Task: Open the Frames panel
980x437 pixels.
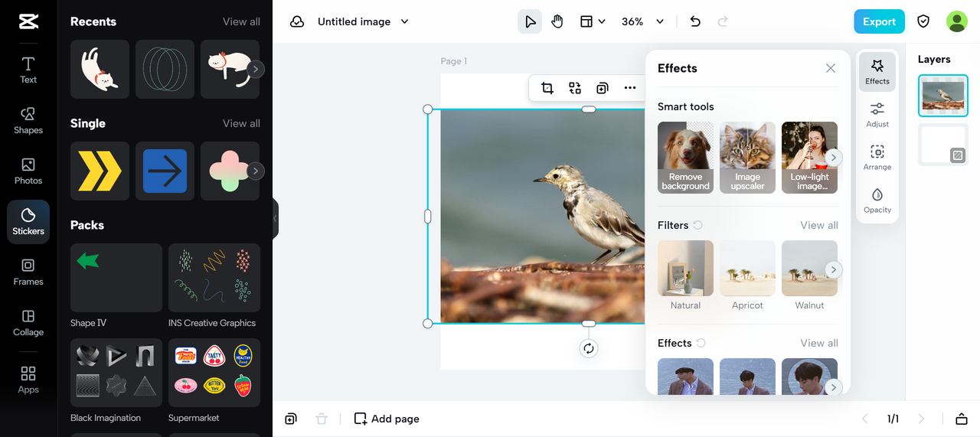Action: click(28, 272)
